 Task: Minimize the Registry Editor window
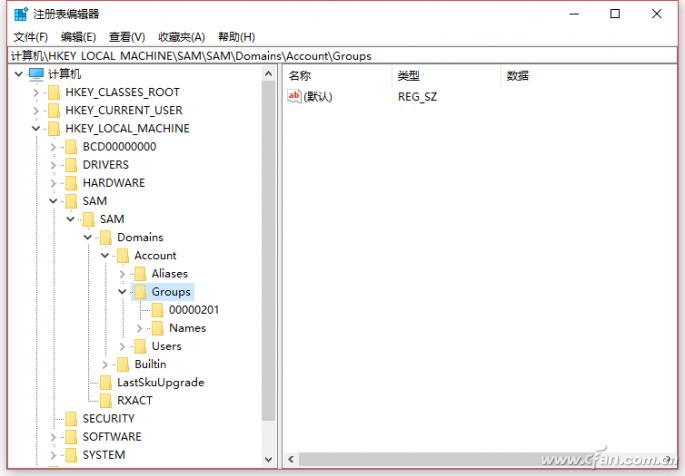tap(574, 14)
